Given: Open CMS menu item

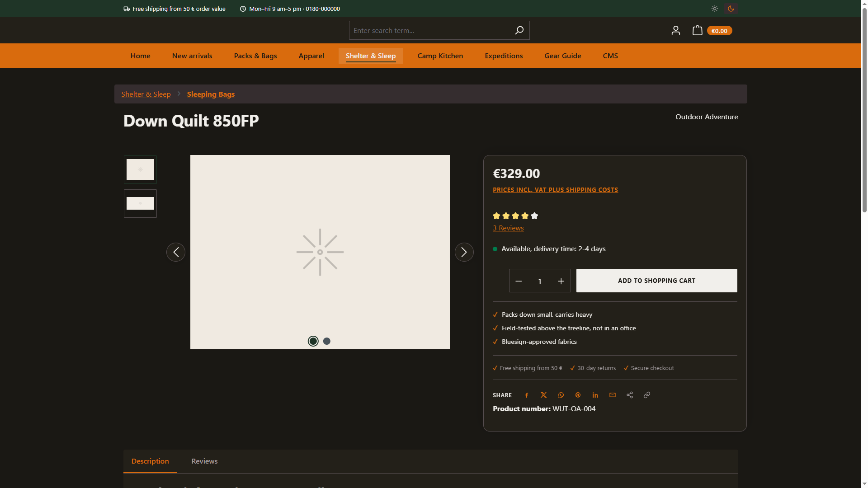Looking at the screenshot, I should click(x=610, y=56).
